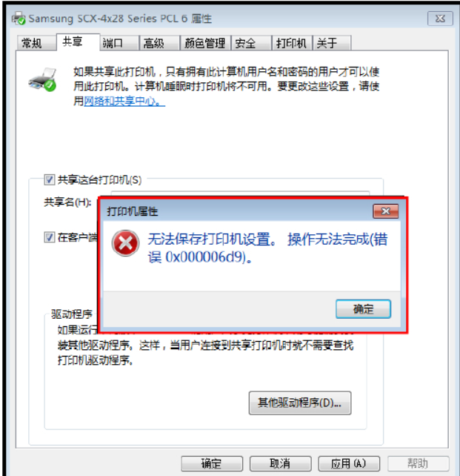460x476 pixels.
Task: Uncheck 共享这台打印机 checkbox
Action: [x=49, y=179]
